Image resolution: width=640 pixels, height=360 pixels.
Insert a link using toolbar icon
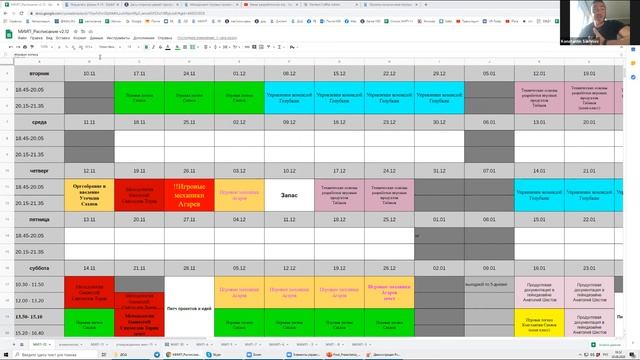pyautogui.click(x=247, y=47)
